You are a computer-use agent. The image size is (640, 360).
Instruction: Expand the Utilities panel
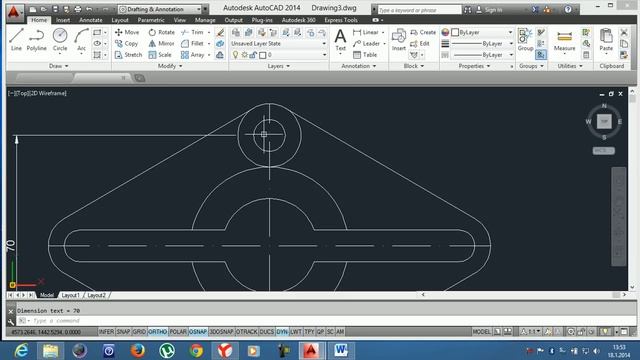coord(570,66)
